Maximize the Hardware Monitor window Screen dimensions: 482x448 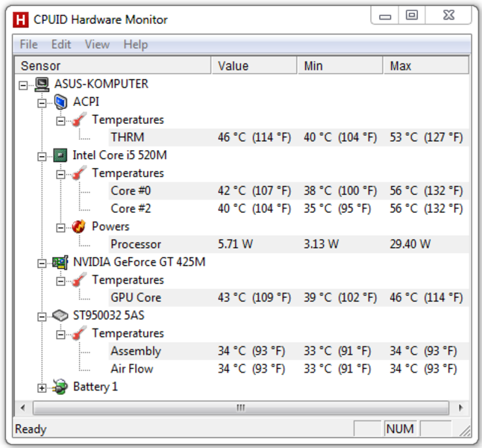[412, 15]
